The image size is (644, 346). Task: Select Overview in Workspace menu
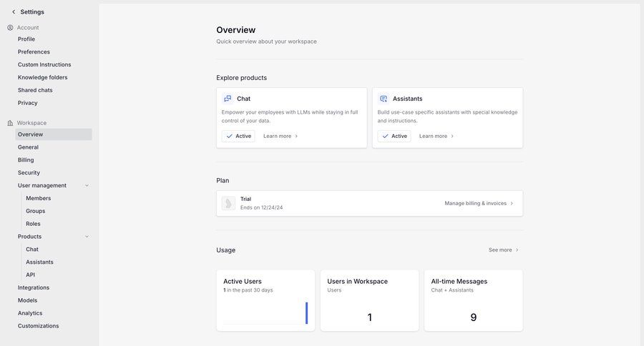pos(54,134)
